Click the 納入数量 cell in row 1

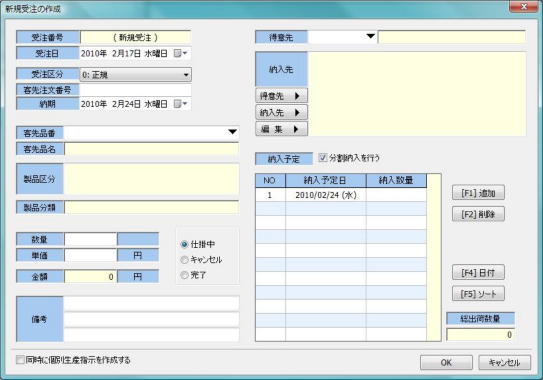tap(396, 195)
